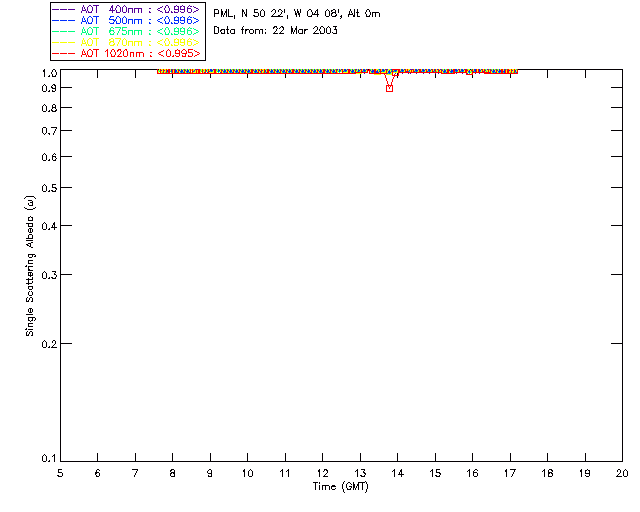Viewport: 640px width, 512px height.
Task: Click the PML location header text
Action: click(297, 13)
